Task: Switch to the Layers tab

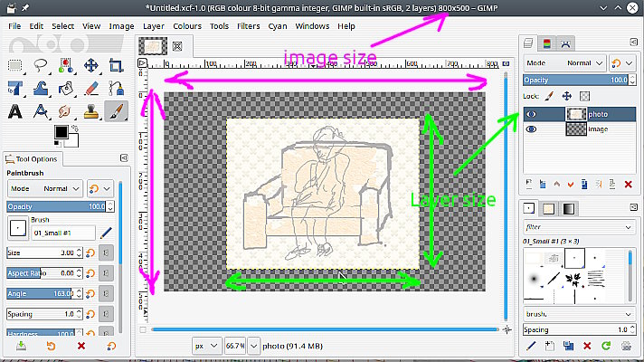Action: pos(528,43)
